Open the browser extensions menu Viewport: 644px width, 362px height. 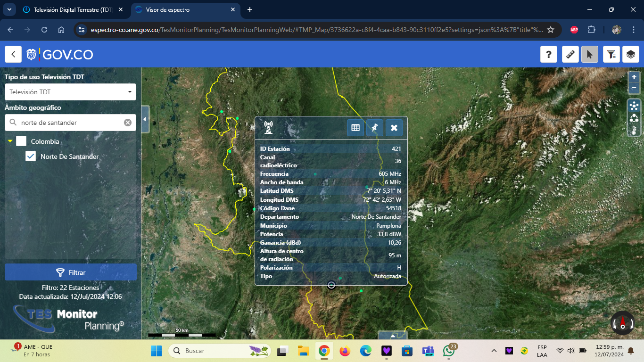(x=591, y=30)
